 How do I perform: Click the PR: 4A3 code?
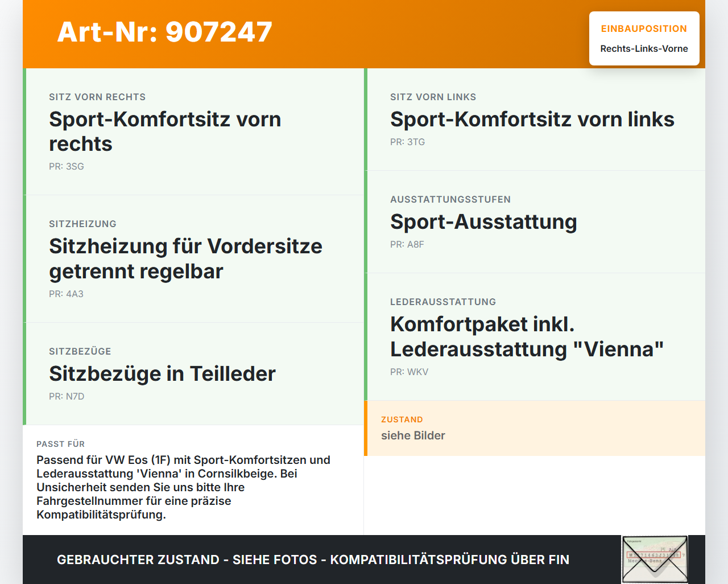click(x=66, y=294)
